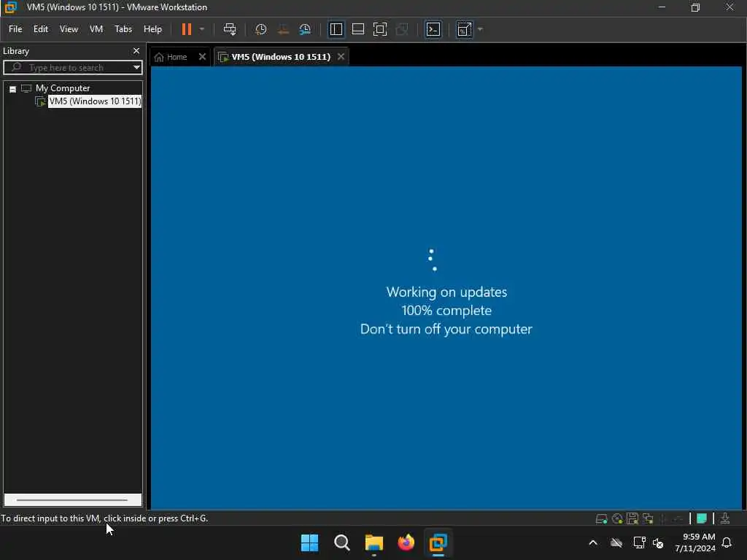Open File Explorer from the taskbar
The height and width of the screenshot is (560, 747).
[x=374, y=542]
